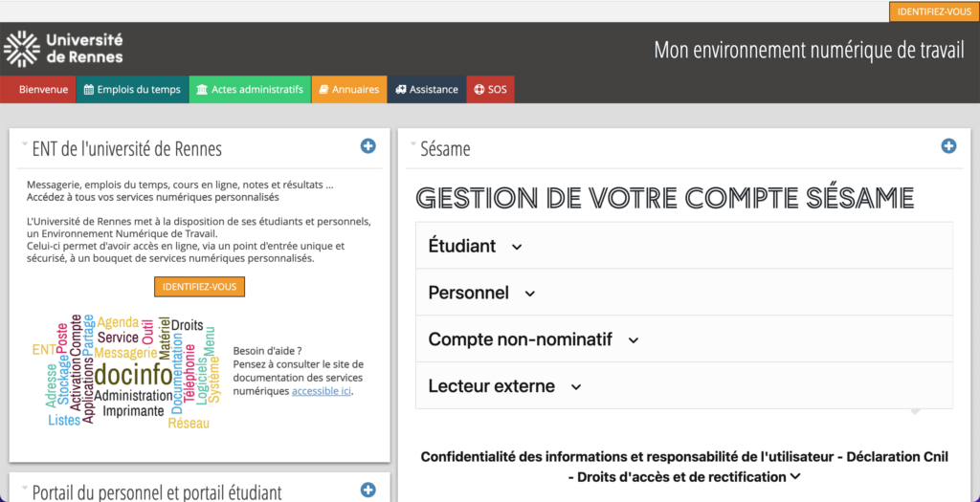980x502 pixels.
Task: Click the book icon on Annuaires
Action: 324,89
